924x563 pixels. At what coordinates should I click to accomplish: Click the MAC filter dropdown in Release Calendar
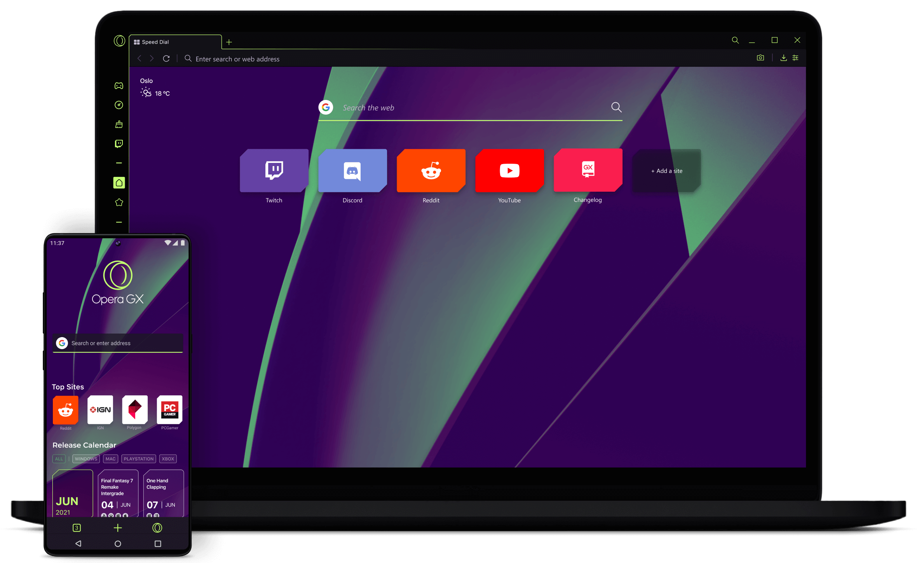pos(109,458)
